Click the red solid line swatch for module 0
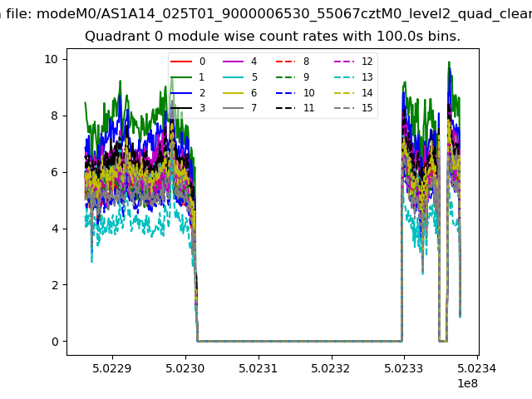The height and width of the screenshot is (399, 532). 182,62
